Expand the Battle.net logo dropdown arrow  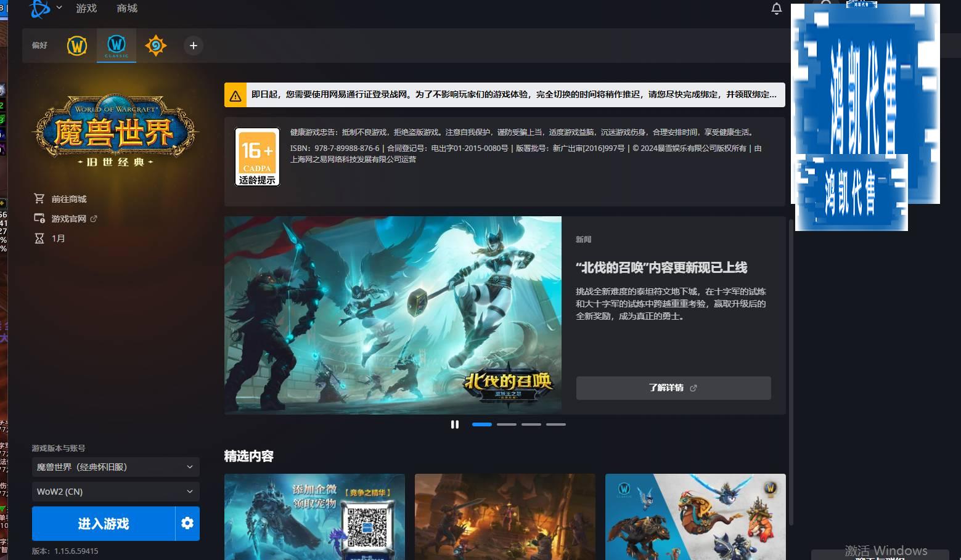(x=59, y=8)
